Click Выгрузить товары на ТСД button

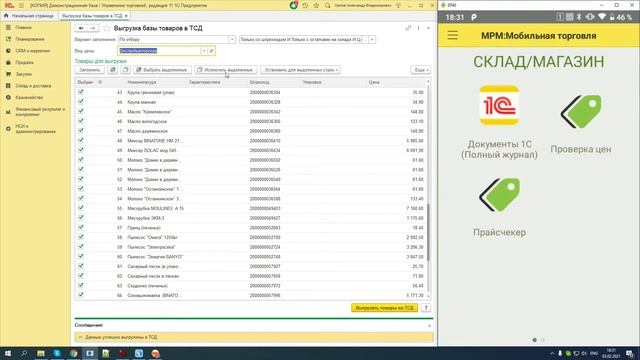click(384, 308)
